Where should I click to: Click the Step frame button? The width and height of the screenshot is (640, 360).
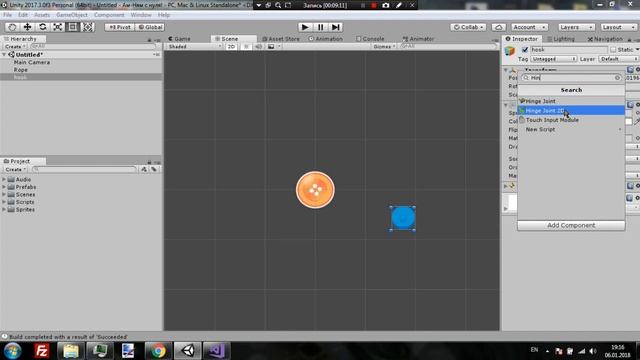(336, 27)
